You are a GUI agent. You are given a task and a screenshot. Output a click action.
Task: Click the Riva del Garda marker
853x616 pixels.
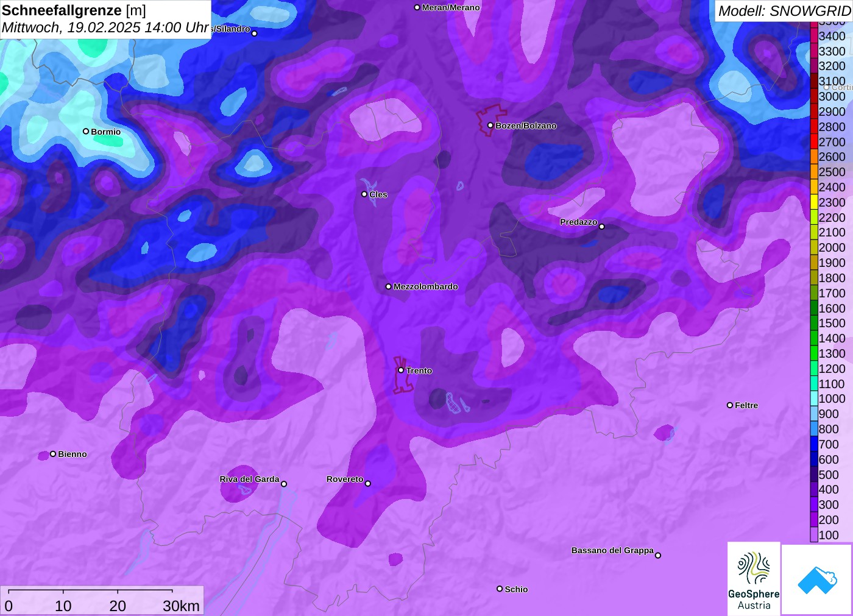[284, 484]
